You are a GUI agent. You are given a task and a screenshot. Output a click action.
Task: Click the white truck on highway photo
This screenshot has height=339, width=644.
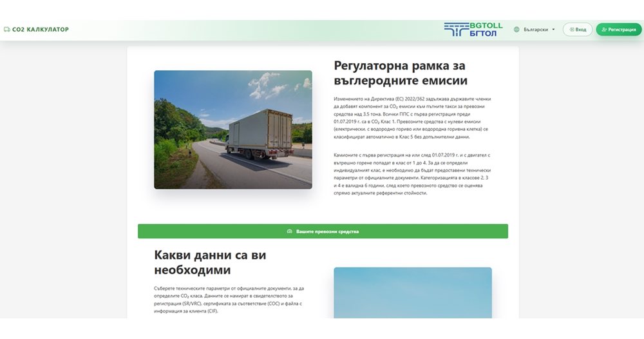coord(232,130)
